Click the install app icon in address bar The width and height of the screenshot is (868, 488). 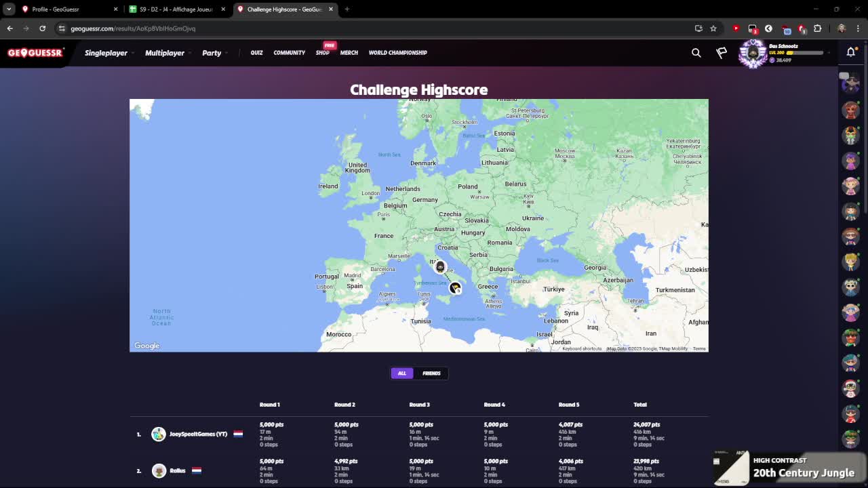tap(698, 28)
